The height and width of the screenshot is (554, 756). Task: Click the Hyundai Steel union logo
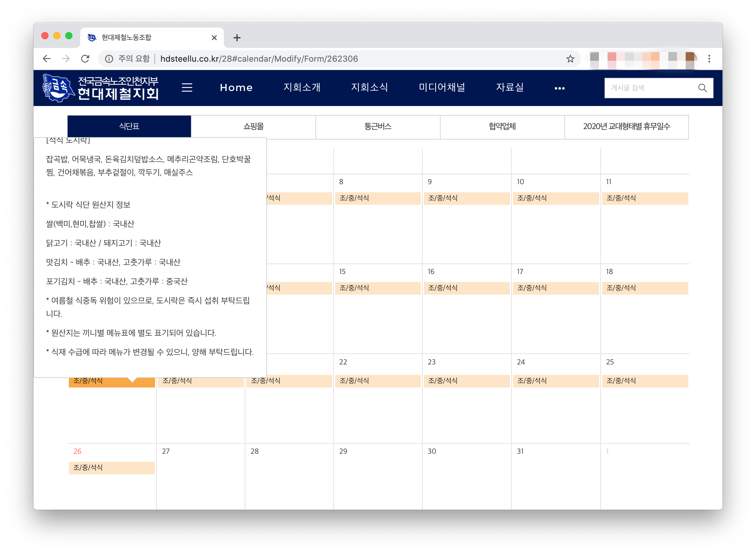[x=101, y=88]
